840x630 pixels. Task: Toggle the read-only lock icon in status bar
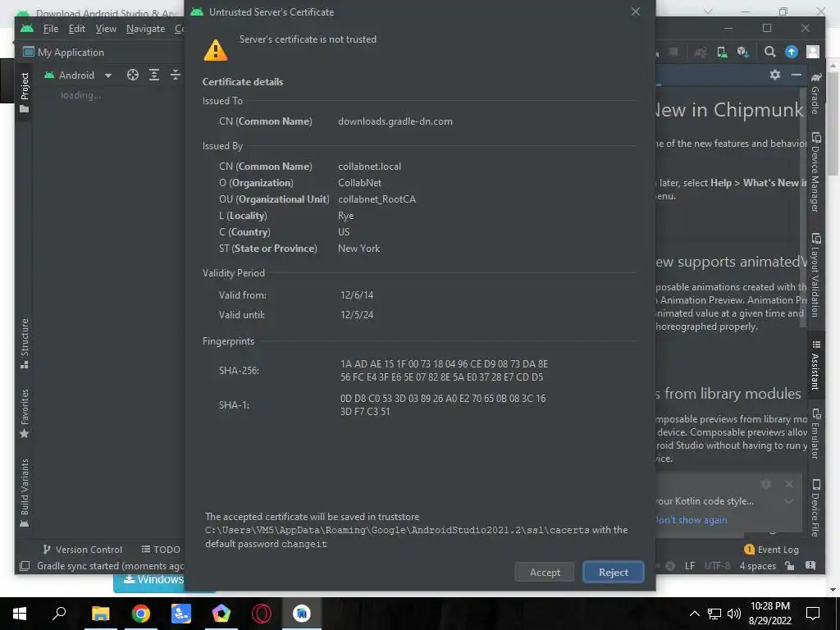[789, 566]
